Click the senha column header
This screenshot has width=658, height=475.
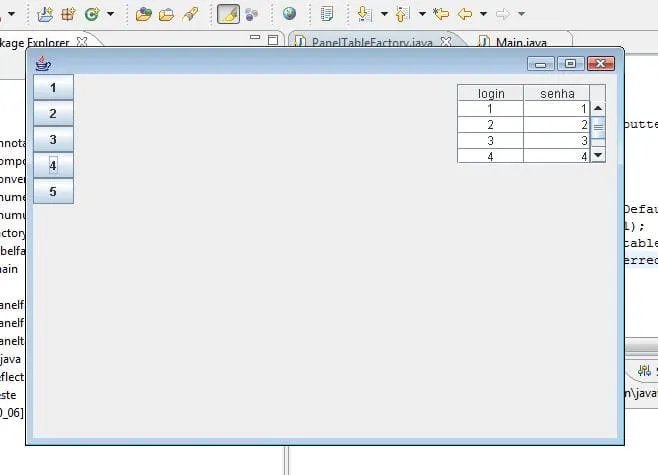click(x=557, y=93)
